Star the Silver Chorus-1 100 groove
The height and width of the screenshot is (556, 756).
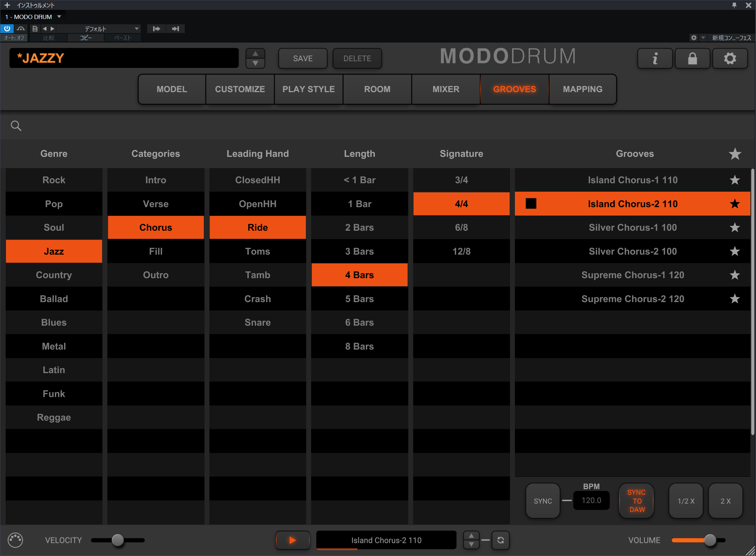[735, 228]
